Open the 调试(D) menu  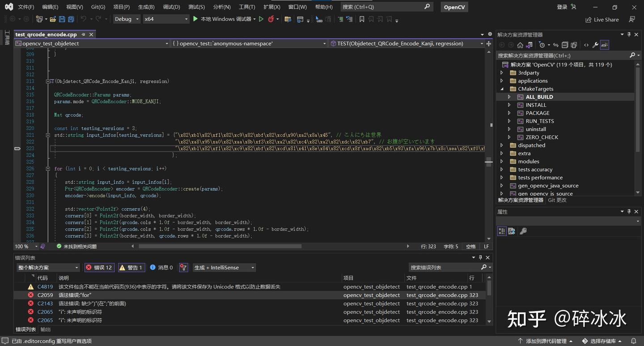pos(171,7)
